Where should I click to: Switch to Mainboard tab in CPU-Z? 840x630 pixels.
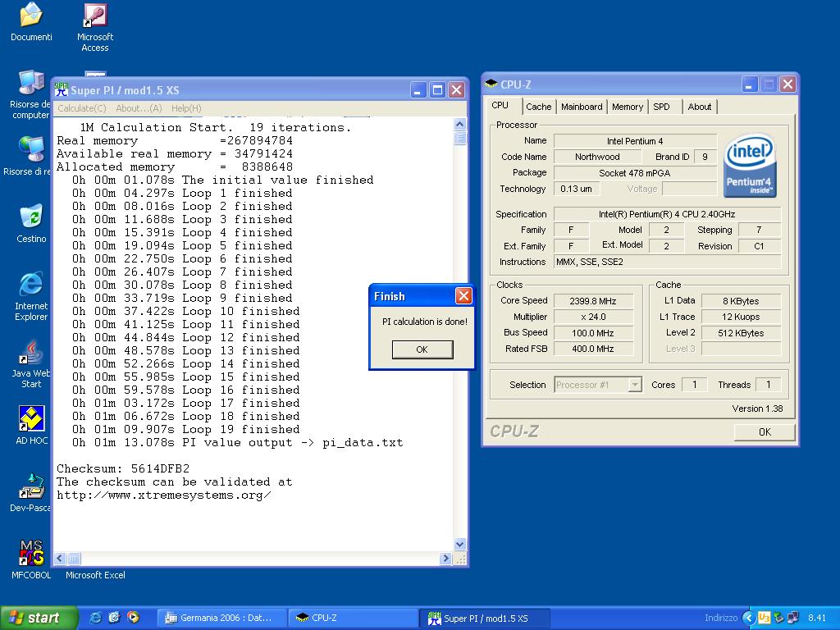coord(582,107)
